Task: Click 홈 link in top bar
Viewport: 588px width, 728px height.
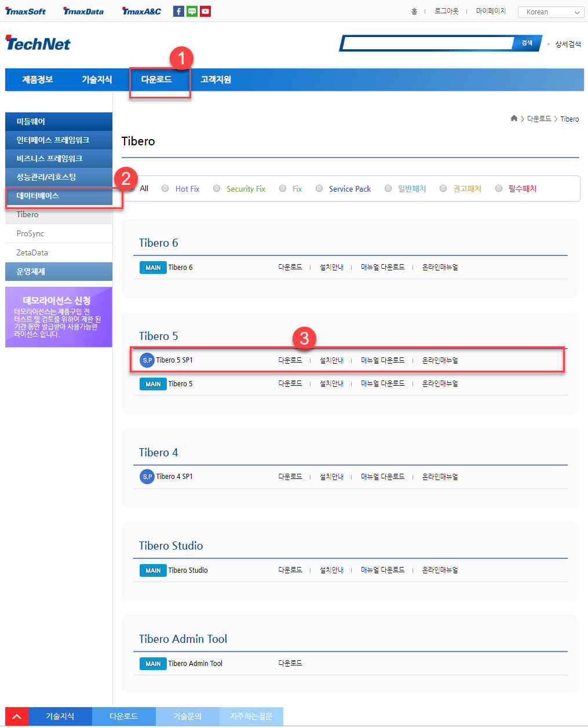Action: coord(414,12)
